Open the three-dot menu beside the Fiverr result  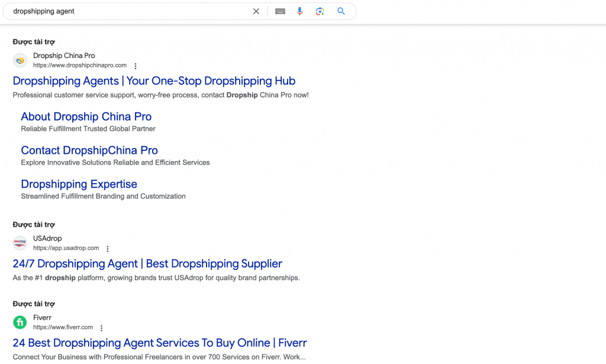pyautogui.click(x=101, y=327)
